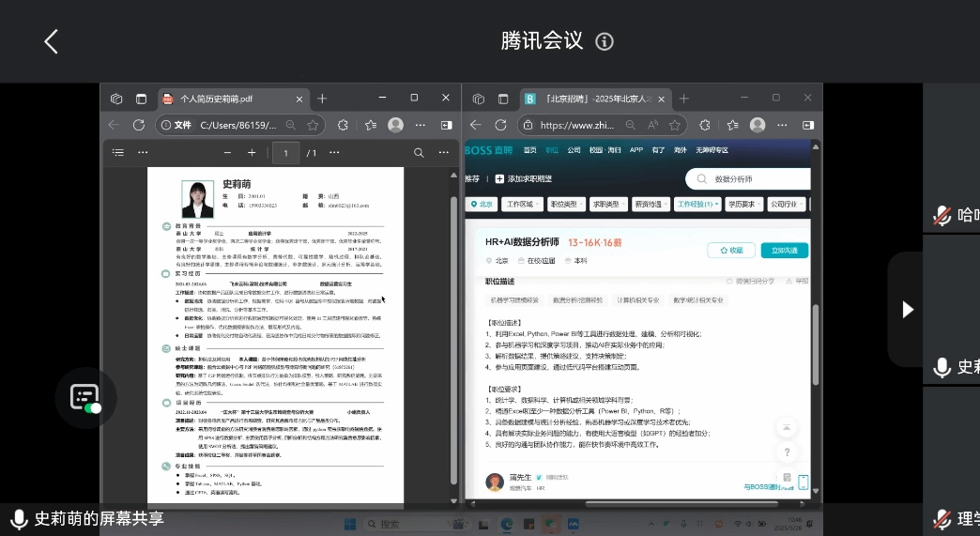Click back-to-top floating button on job page
This screenshot has height=536, width=980.
[x=787, y=427]
